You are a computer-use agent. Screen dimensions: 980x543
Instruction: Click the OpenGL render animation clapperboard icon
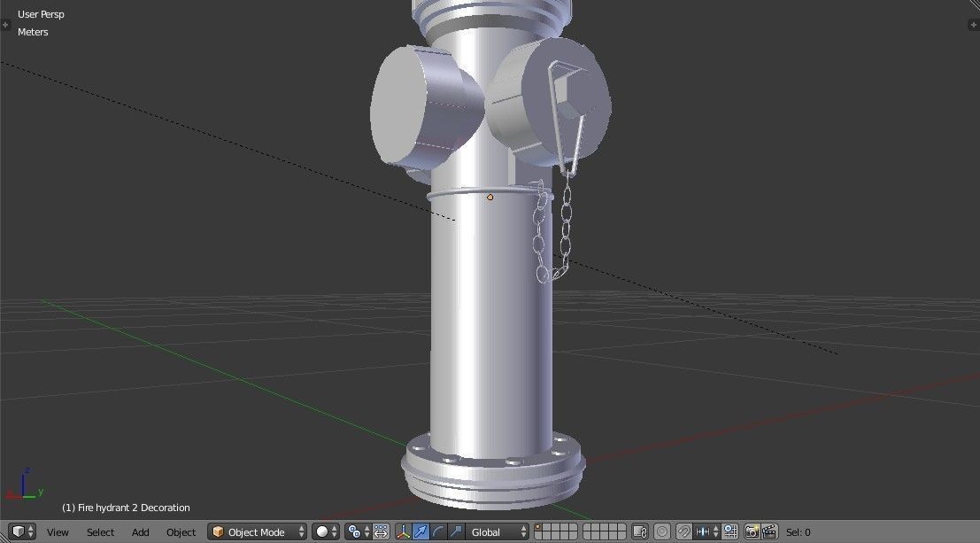[x=769, y=531]
